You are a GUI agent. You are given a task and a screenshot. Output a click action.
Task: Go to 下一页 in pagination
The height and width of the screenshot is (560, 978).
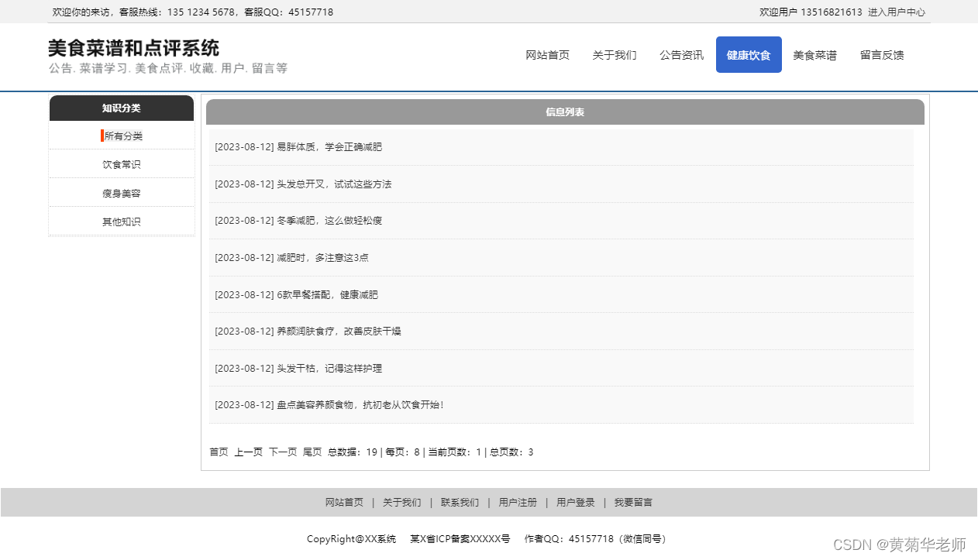(x=283, y=452)
